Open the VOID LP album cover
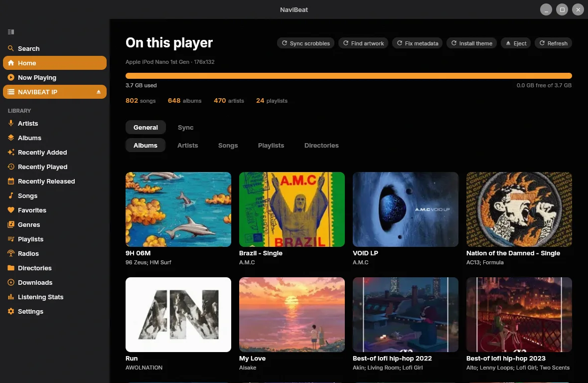This screenshot has height=383, width=588. (x=406, y=209)
